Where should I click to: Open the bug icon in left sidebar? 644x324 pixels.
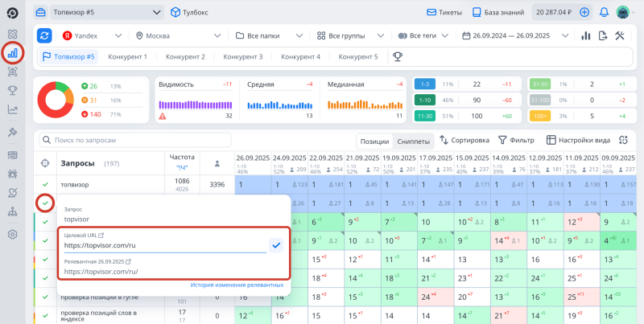(x=13, y=174)
